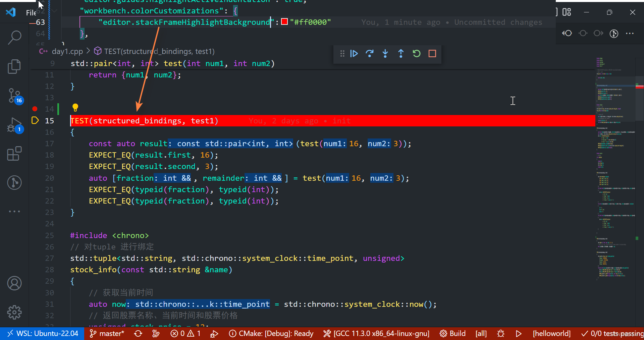Grab the debug toolbar drag handle
Viewport: 644px width, 340px height.
pos(342,54)
